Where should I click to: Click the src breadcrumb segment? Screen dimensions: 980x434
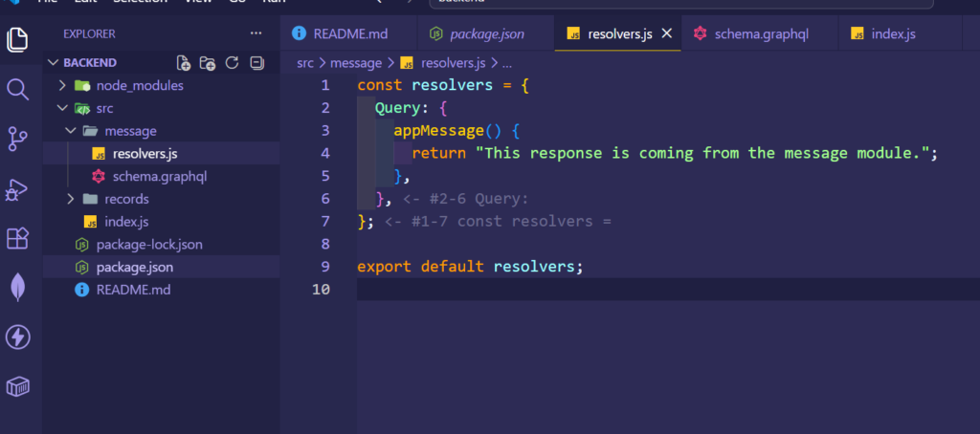[x=305, y=63]
